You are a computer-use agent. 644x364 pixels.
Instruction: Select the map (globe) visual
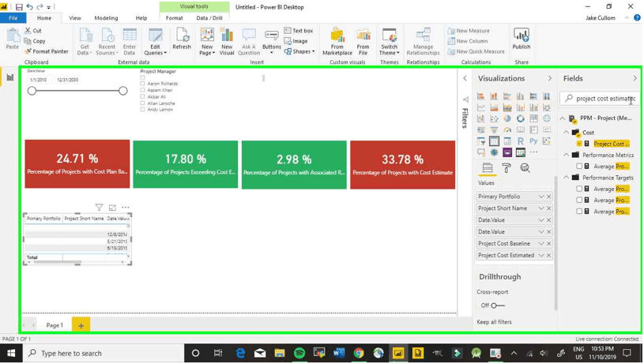547,118
